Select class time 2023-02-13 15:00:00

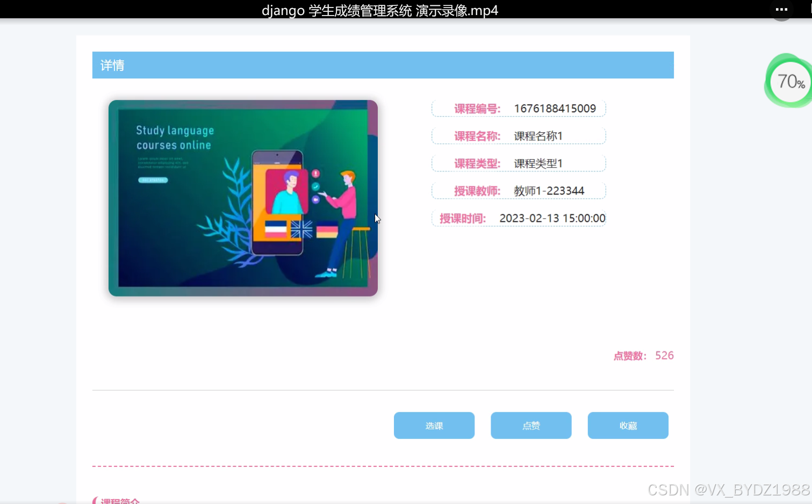point(552,218)
